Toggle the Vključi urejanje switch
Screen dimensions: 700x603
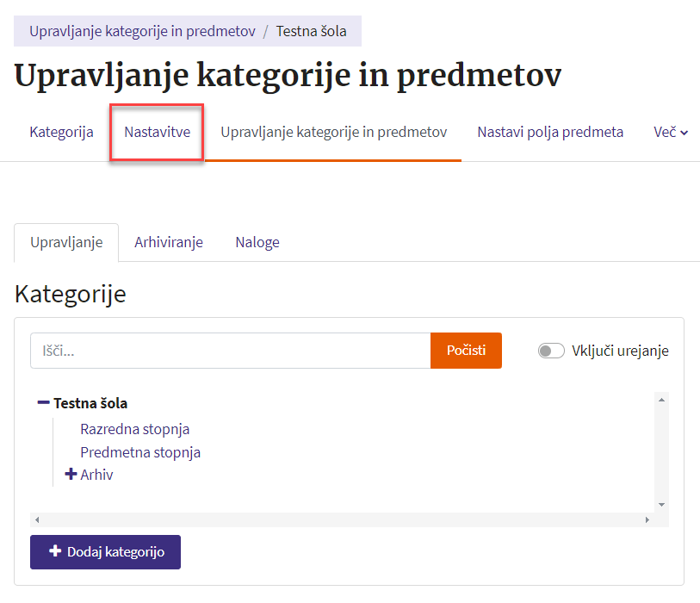click(x=551, y=351)
